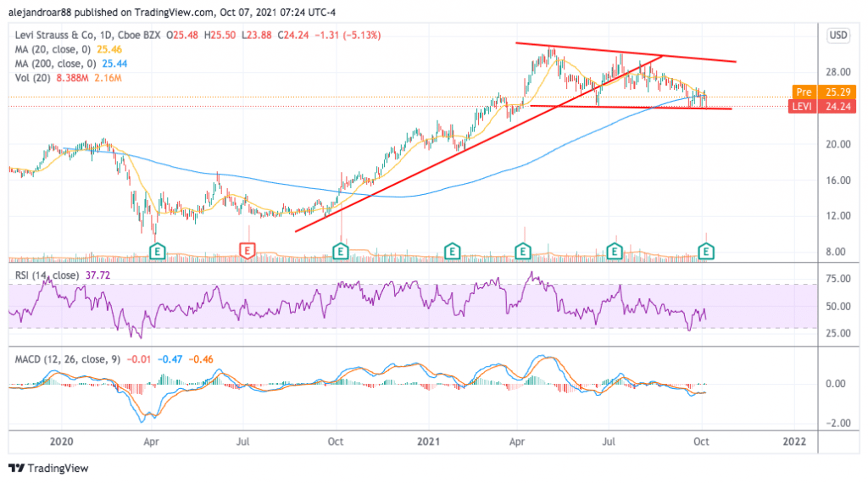The width and height of the screenshot is (868, 483).
Task: Click the MACD signal value −0.46
Action: click(201, 359)
